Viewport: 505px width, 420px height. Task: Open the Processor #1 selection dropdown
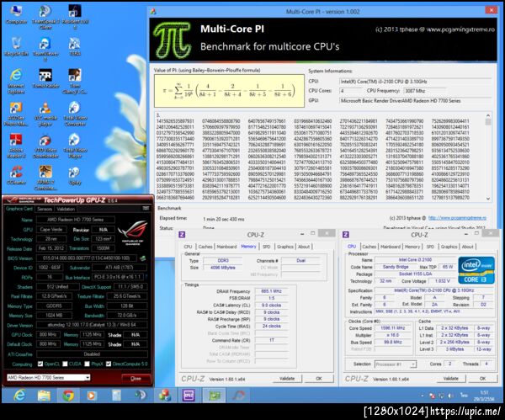coord(396,364)
